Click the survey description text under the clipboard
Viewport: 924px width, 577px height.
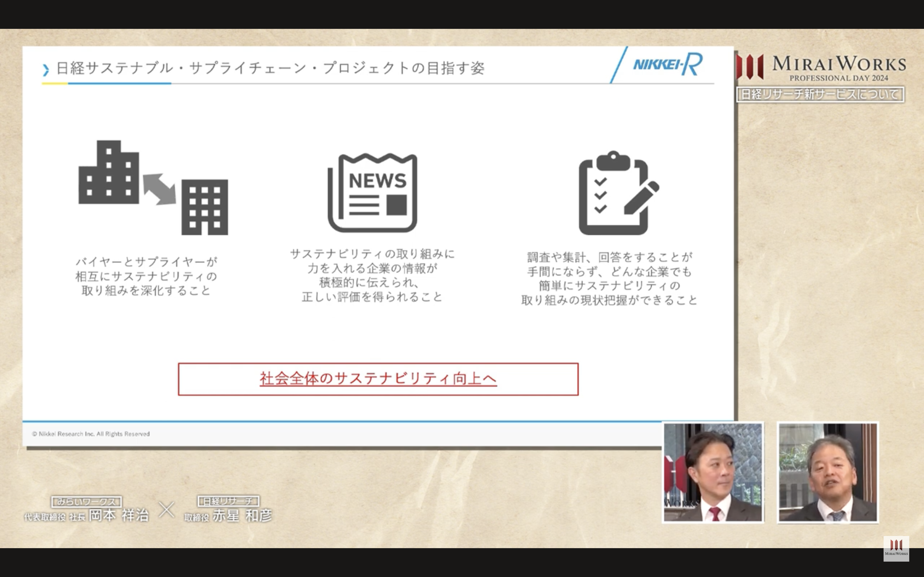coord(609,279)
